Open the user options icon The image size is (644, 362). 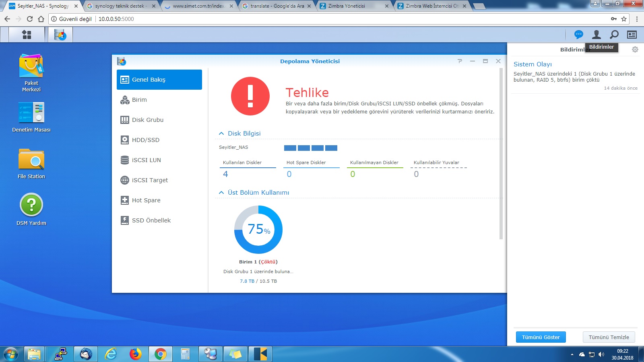596,35
